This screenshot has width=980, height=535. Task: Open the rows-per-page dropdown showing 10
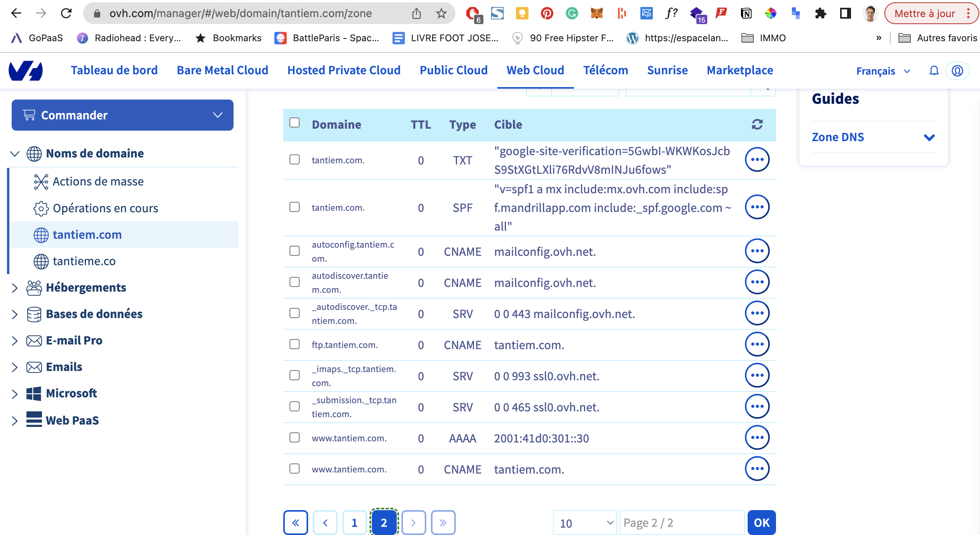585,523
